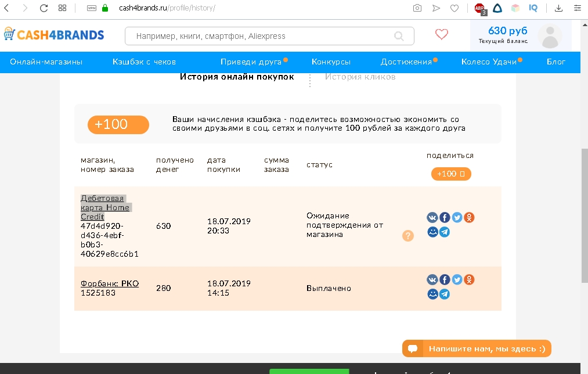Click the amount 280 in Форбанк row
This screenshot has height=374, width=588.
click(x=164, y=288)
